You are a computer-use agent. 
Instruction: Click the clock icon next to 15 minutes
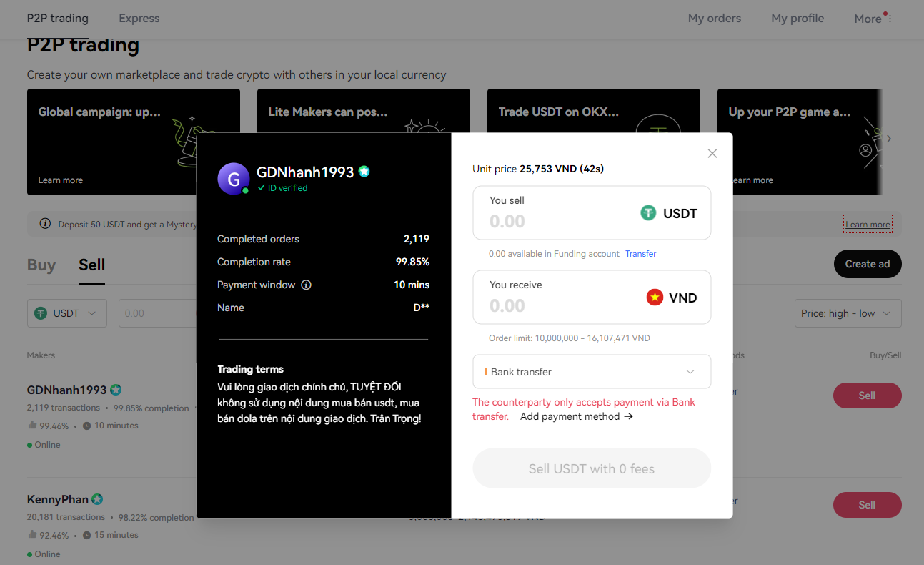[x=86, y=535]
